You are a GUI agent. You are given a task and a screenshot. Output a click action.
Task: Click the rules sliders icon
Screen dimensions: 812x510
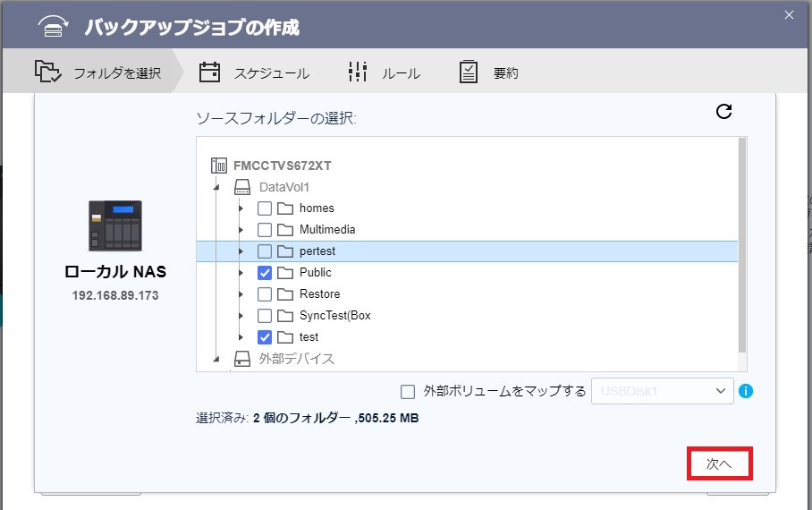coord(358,72)
